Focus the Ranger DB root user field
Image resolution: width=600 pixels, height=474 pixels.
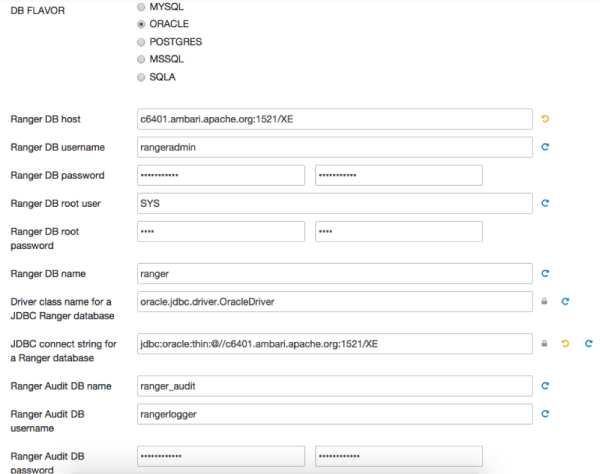(334, 203)
